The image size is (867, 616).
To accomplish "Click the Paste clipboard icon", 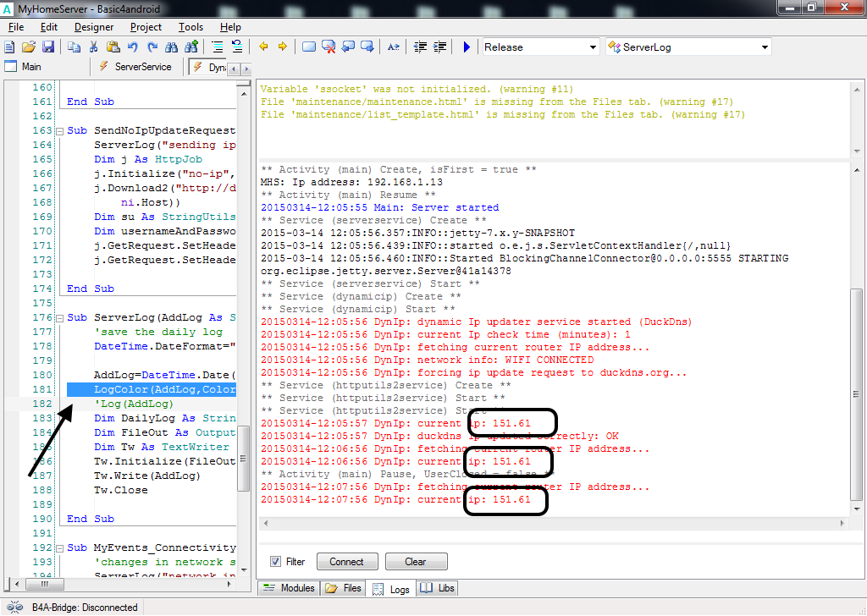I will tap(112, 47).
